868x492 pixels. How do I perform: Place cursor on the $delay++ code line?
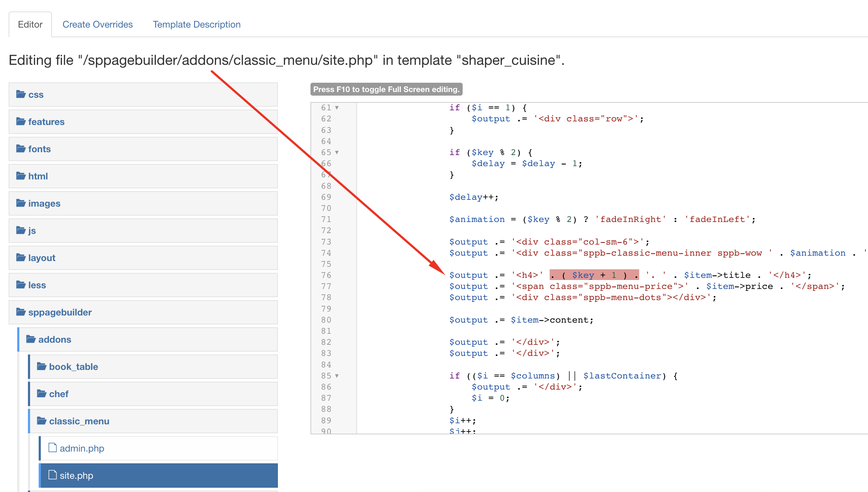pyautogui.click(x=473, y=197)
